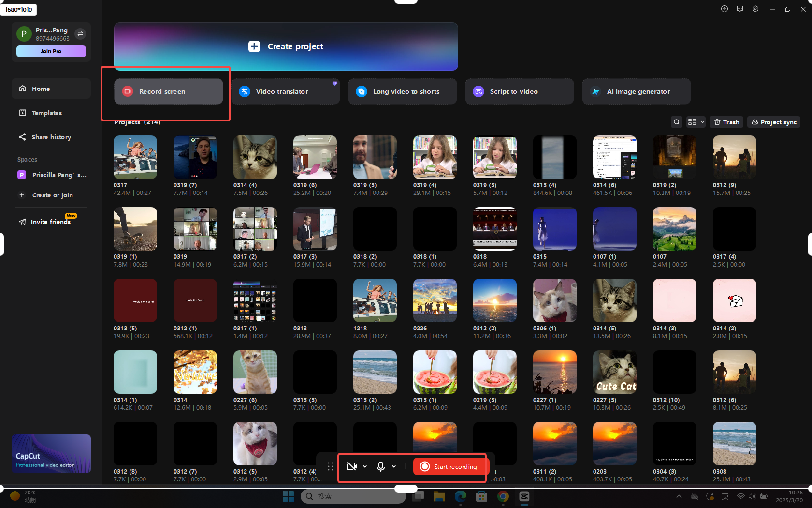The width and height of the screenshot is (812, 508).
Task: Launch the Long video to shorts tool
Action: [402, 91]
